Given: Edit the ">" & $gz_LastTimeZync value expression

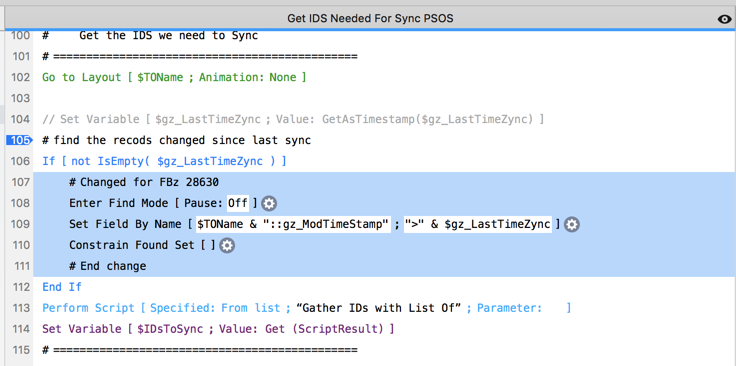Looking at the screenshot, I should pyautogui.click(x=478, y=225).
